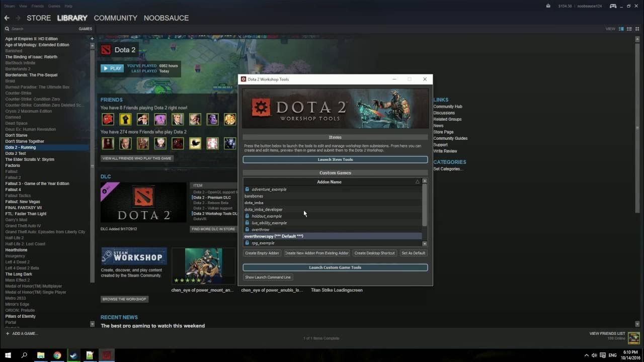The width and height of the screenshot is (644, 362).
Task: Open the Windows Start menu
Action: click(x=9, y=355)
